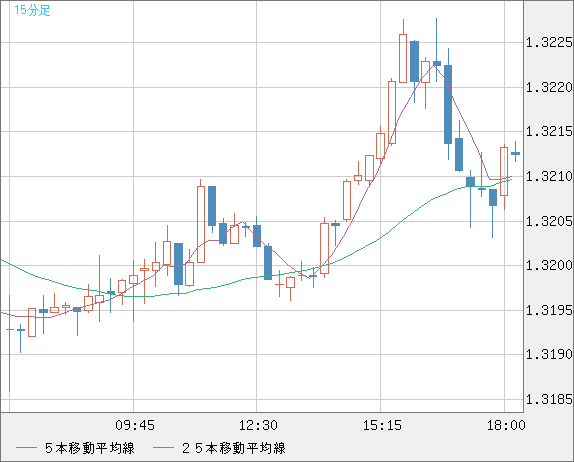Viewport: 574px width, 462px height.
Task: Click the 09:45 time axis label
Action: click(135, 425)
